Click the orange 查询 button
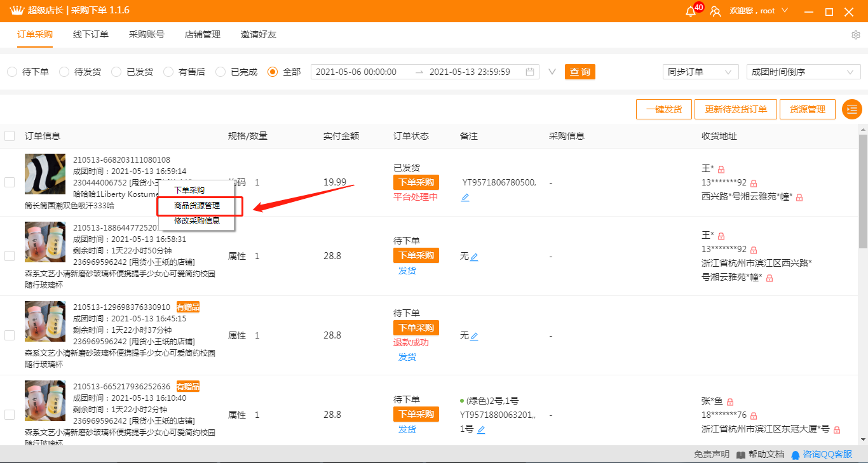The height and width of the screenshot is (463, 868). tap(580, 72)
